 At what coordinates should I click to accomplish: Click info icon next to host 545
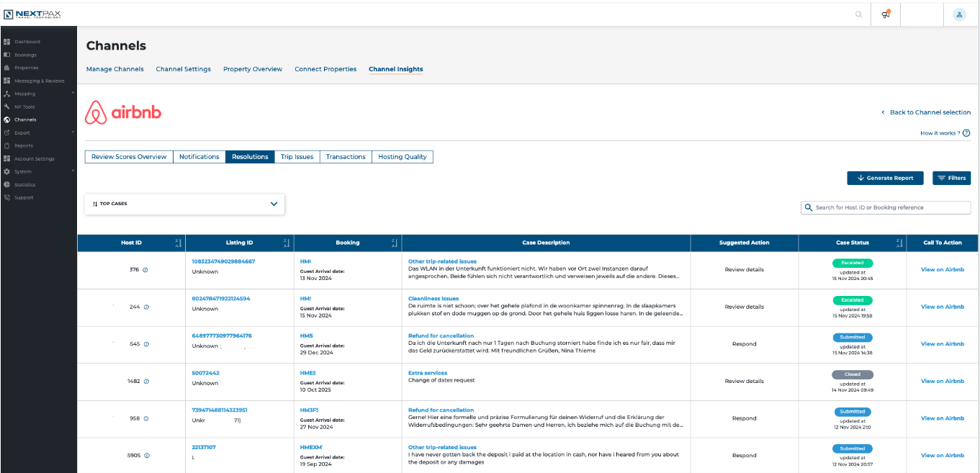[146, 344]
